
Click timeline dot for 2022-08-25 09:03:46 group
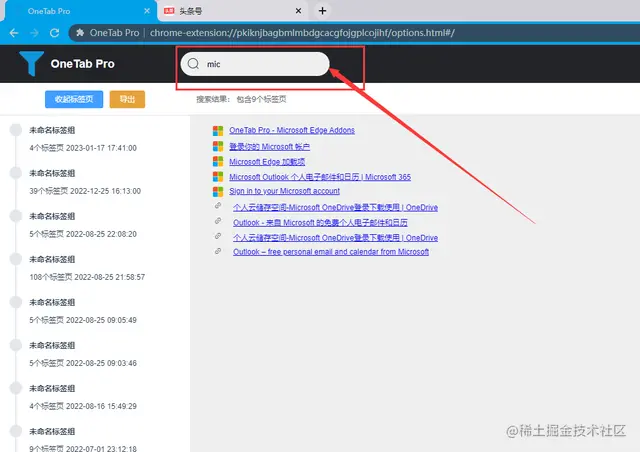pyautogui.click(x=16, y=345)
